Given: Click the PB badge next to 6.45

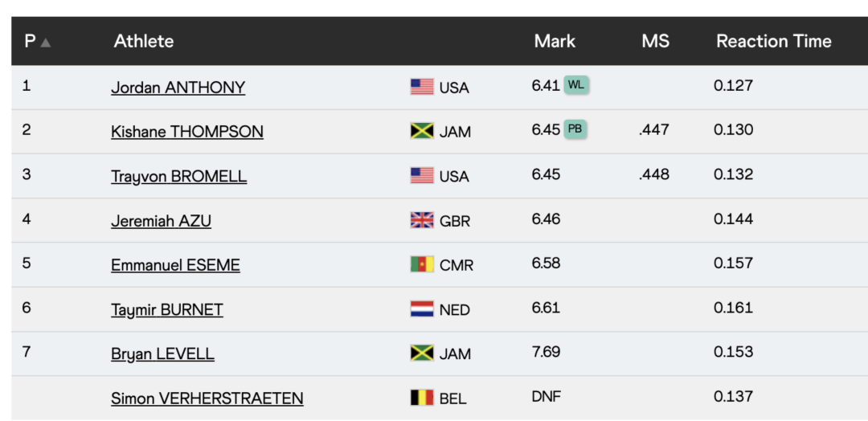Looking at the screenshot, I should [x=575, y=129].
